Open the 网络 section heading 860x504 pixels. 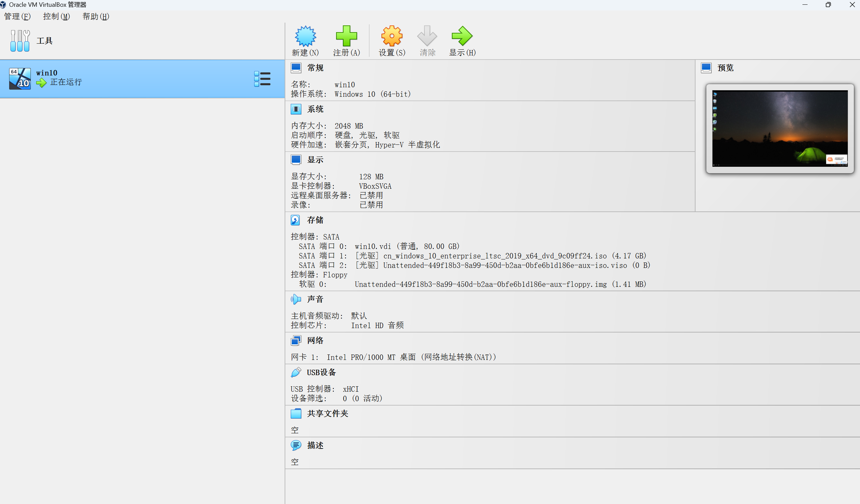pyautogui.click(x=315, y=340)
